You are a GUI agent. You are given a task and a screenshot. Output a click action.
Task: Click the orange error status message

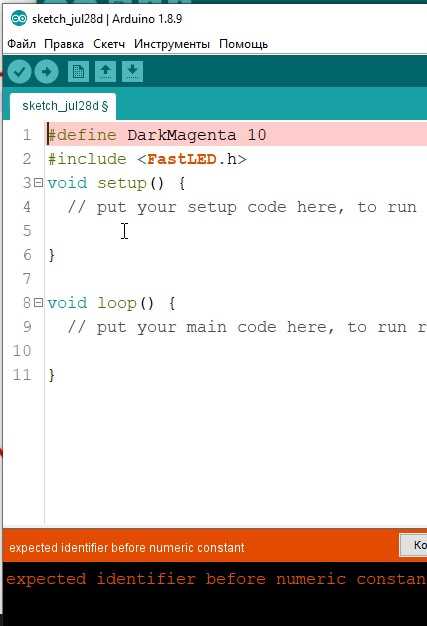127,547
